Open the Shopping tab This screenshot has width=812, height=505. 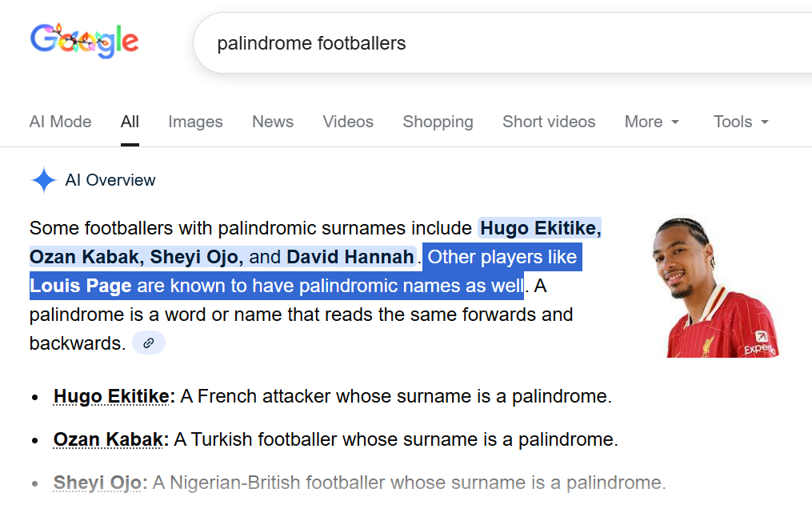click(x=438, y=122)
